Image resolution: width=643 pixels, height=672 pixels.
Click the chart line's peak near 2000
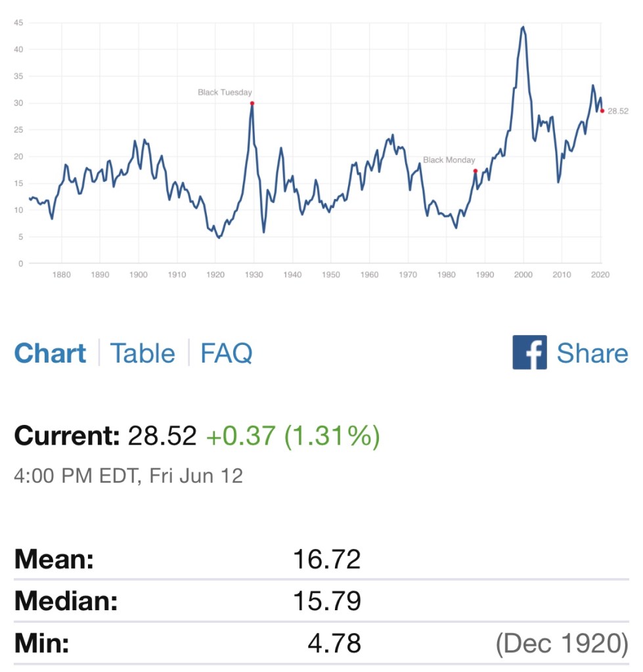523,27
